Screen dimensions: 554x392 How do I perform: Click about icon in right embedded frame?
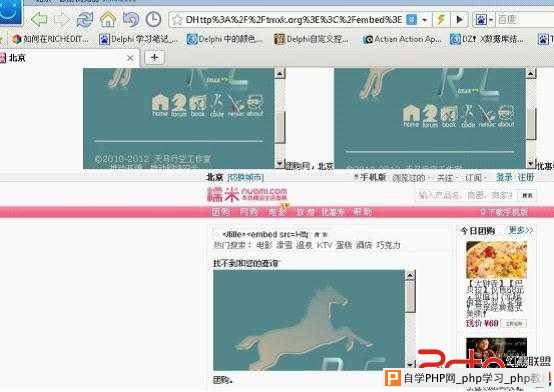[x=506, y=116]
